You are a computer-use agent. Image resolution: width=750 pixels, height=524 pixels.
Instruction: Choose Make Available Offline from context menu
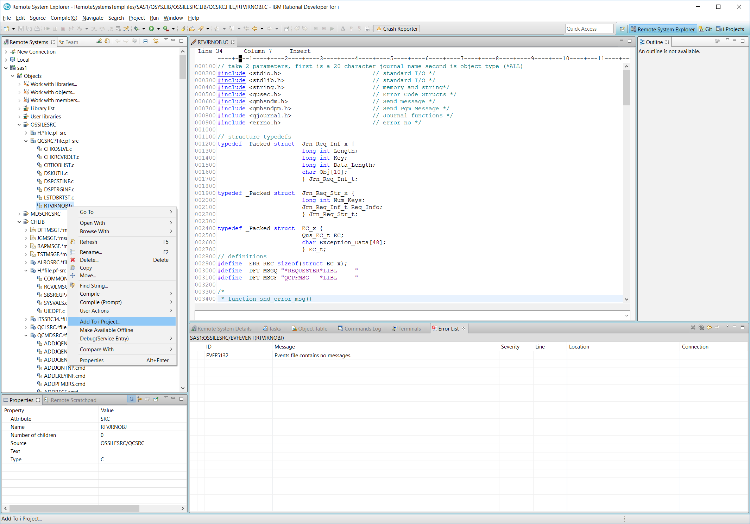[x=106, y=329]
